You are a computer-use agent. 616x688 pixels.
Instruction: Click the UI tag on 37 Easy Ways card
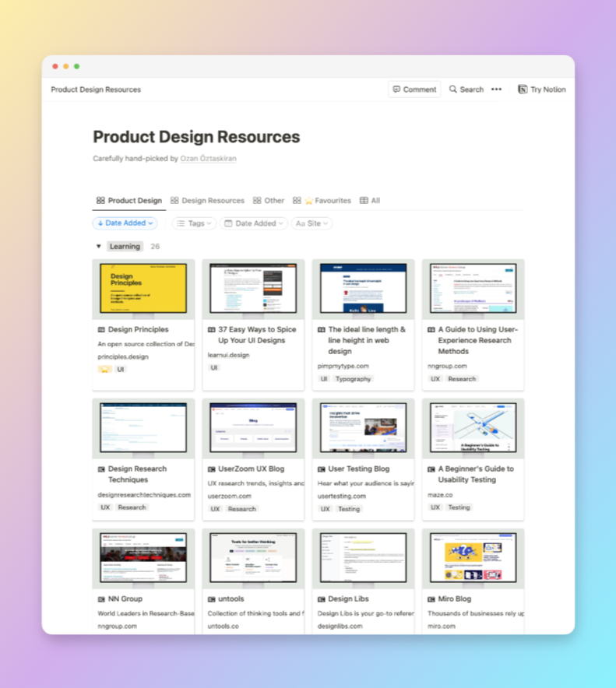[x=214, y=367]
